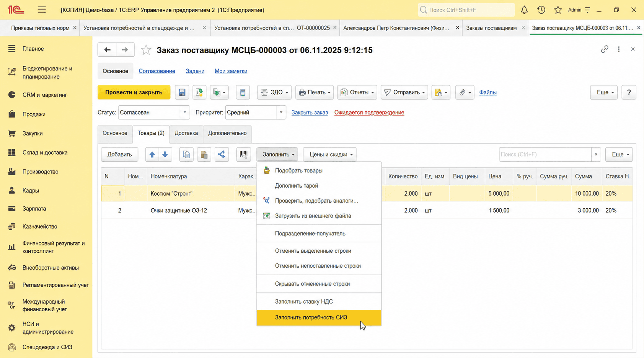Open the help question mark button
The image size is (644, 358).
tap(629, 92)
